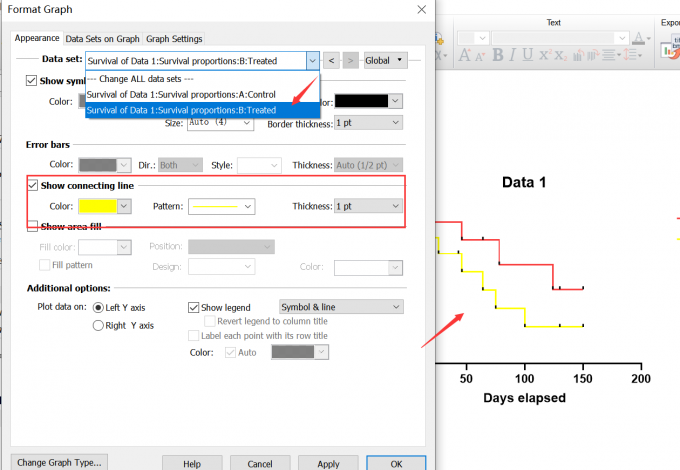Open text alignment options
This screenshot has height=470, width=680.
pos(611,55)
